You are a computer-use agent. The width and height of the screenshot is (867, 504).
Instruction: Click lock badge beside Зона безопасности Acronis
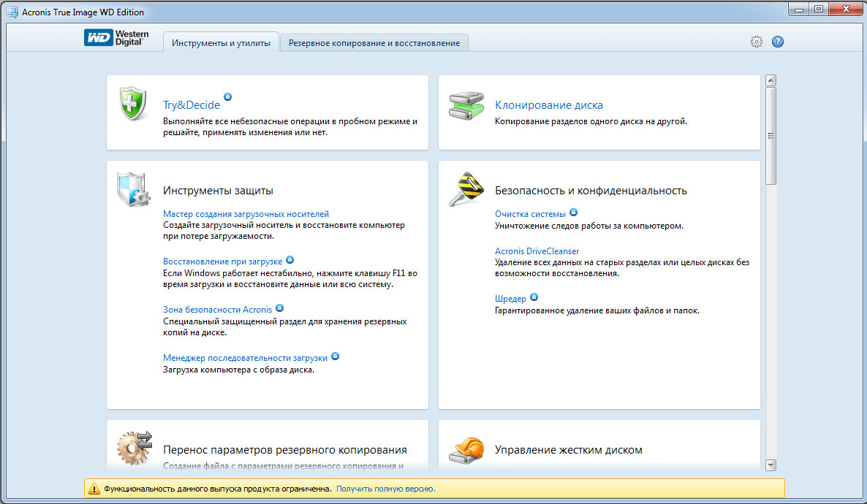pos(280,308)
